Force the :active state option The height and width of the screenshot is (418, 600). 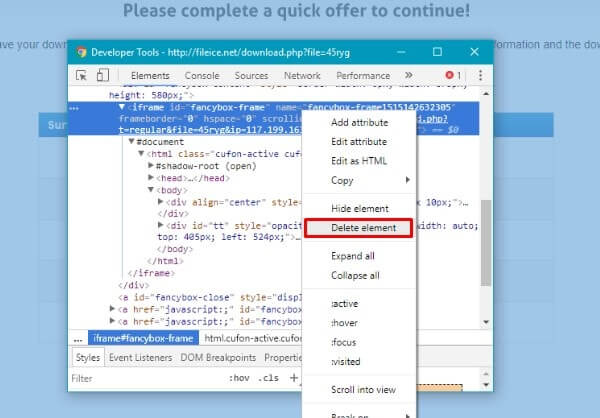click(359, 304)
